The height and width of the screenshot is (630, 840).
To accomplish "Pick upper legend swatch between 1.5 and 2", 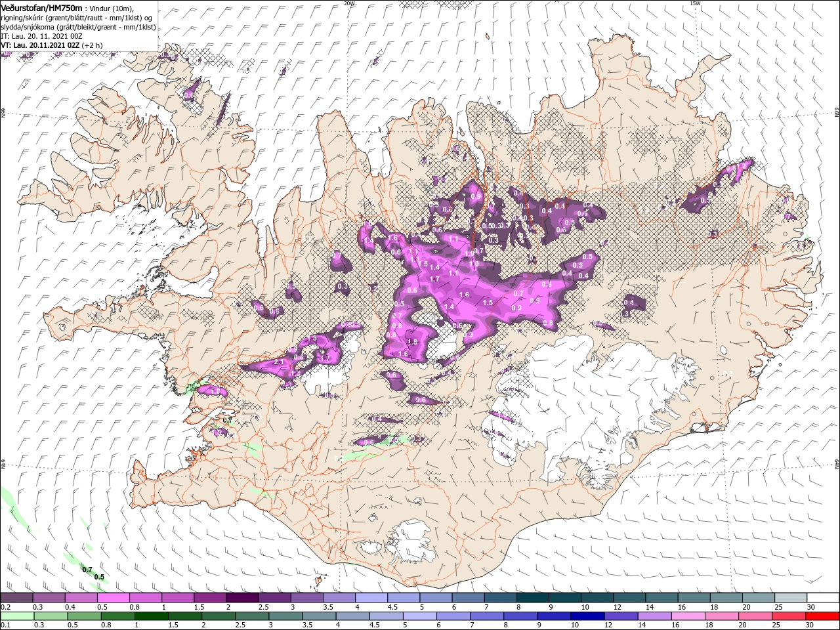I will (210, 598).
